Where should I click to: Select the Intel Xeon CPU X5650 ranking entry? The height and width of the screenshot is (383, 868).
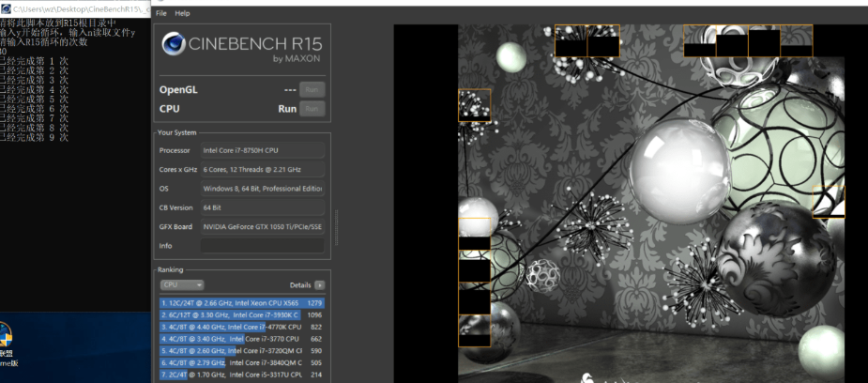[x=241, y=303]
